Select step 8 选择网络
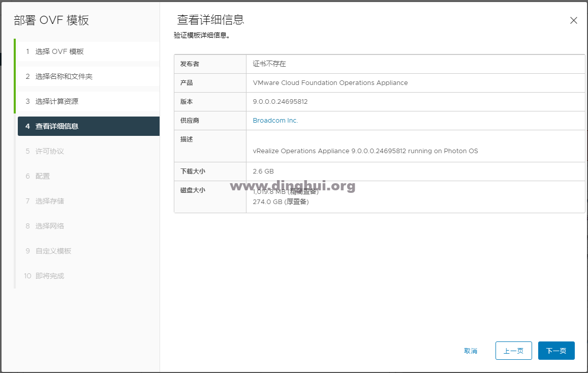Image resolution: width=588 pixels, height=373 pixels. (88, 226)
